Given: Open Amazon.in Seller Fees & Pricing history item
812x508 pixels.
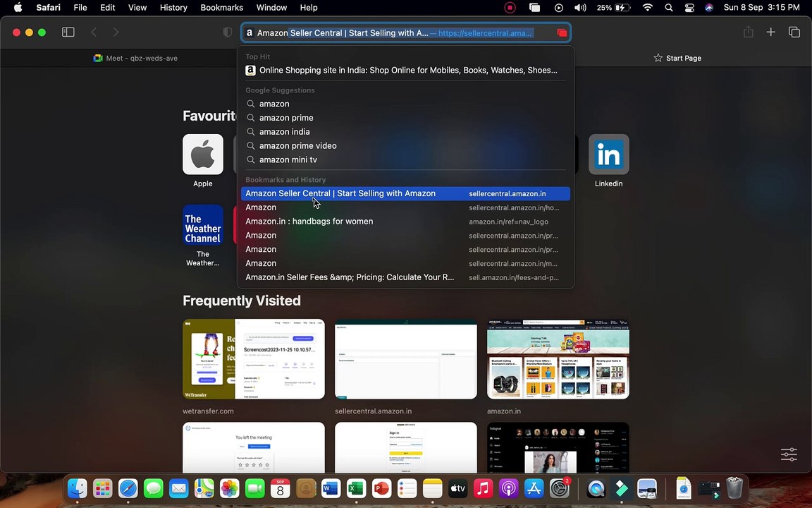Looking at the screenshot, I should (405, 277).
